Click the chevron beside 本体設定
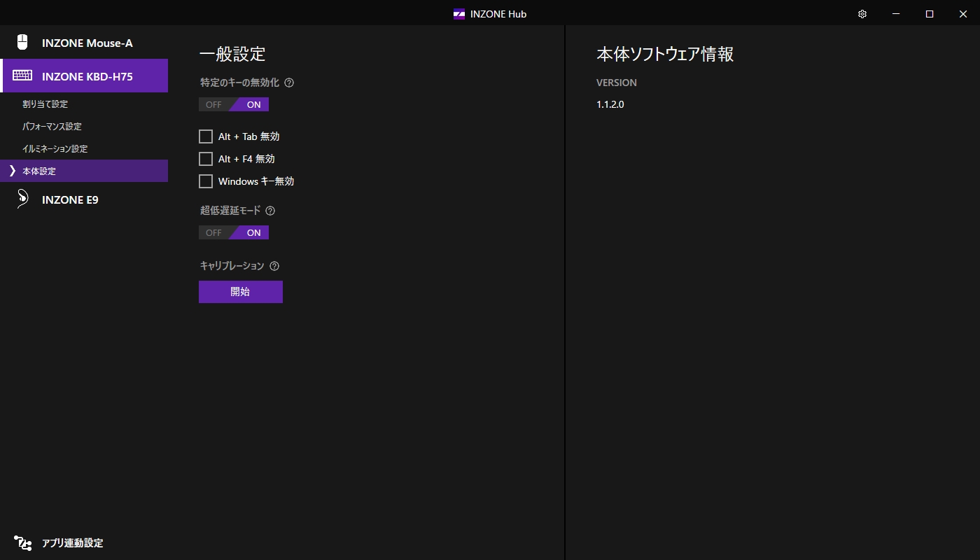Image resolution: width=980 pixels, height=560 pixels. click(12, 171)
